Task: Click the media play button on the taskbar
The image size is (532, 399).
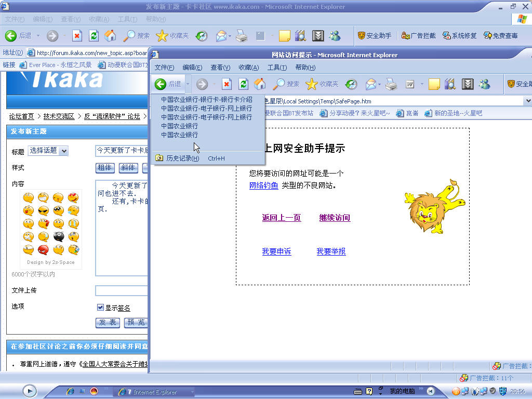Action: (x=30, y=391)
